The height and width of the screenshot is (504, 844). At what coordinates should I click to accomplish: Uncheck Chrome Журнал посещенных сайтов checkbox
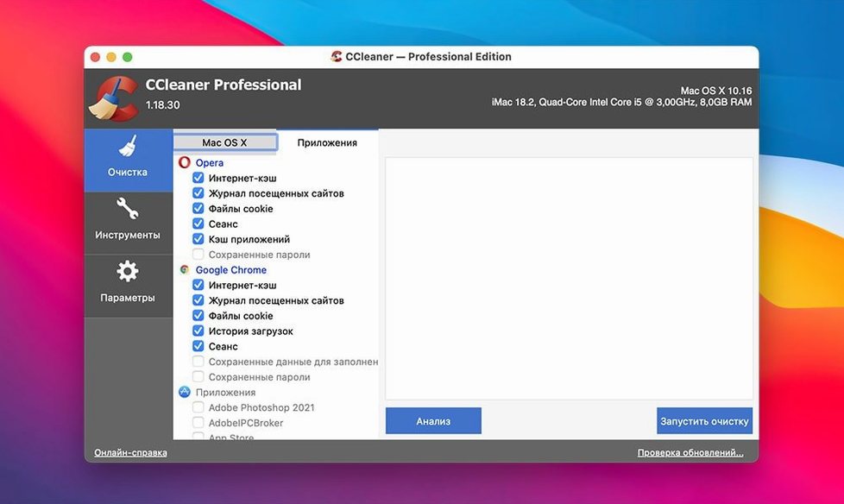pyautogui.click(x=198, y=300)
